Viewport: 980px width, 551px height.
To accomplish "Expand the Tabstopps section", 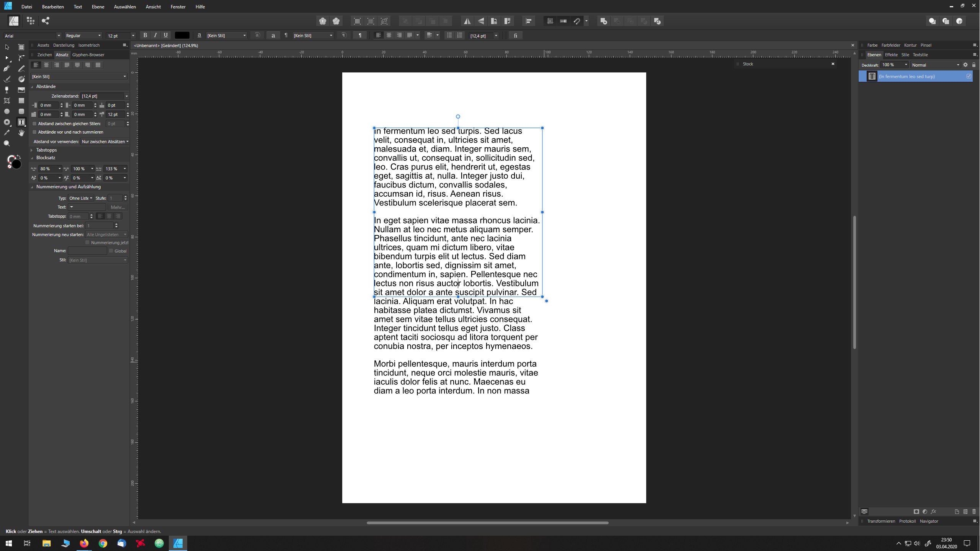I will coord(32,150).
